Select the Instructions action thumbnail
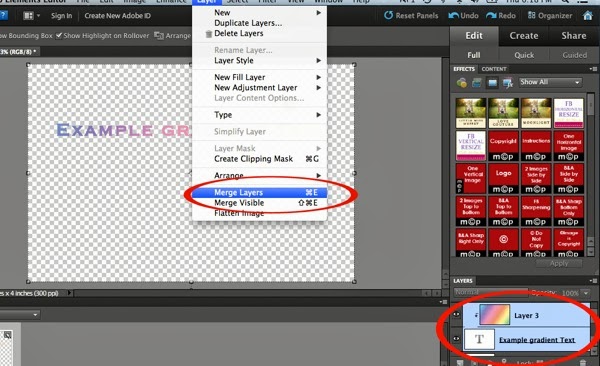This screenshot has height=366, width=600. coord(536,146)
